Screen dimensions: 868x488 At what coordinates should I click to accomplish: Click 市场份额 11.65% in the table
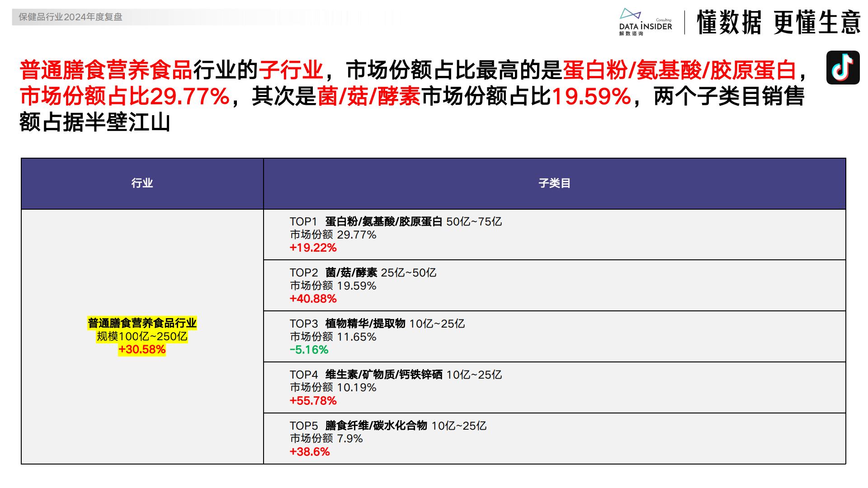tap(333, 337)
